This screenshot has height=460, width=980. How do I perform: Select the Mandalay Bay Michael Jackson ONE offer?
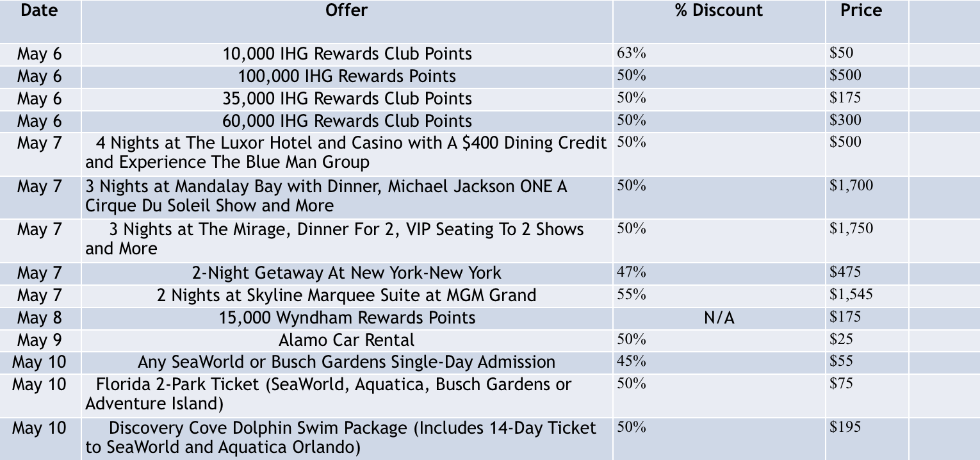coord(326,196)
